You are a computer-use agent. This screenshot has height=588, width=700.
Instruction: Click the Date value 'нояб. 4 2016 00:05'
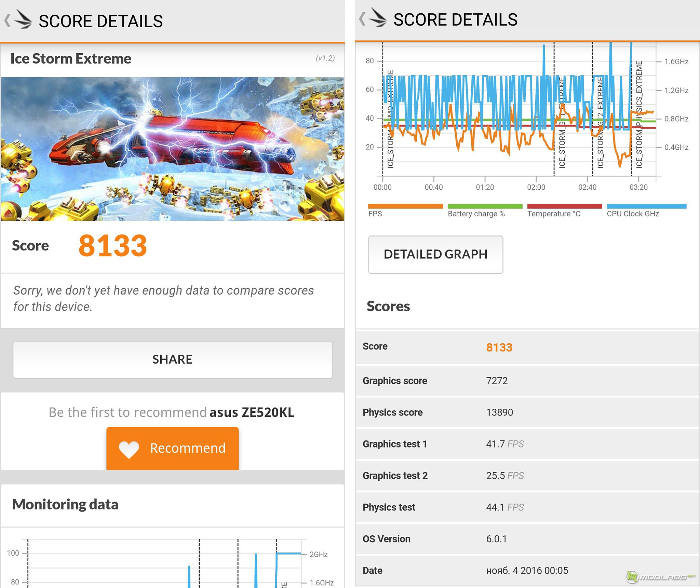click(527, 571)
